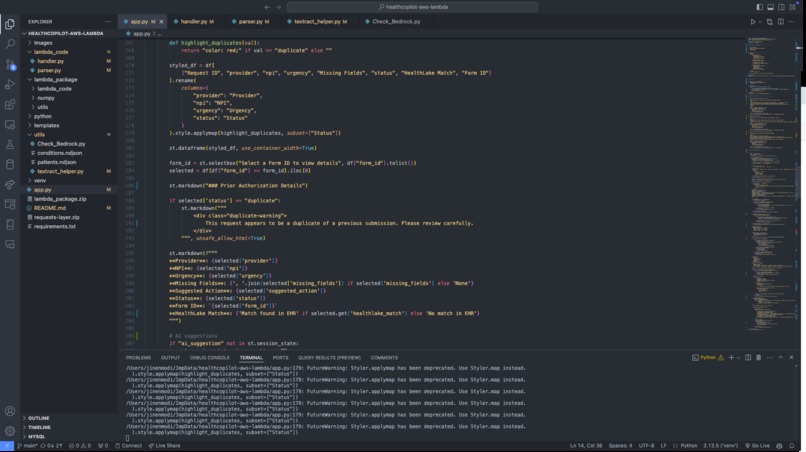This screenshot has width=806, height=452.
Task: Open the Accounts menu icon
Action: click(10, 411)
